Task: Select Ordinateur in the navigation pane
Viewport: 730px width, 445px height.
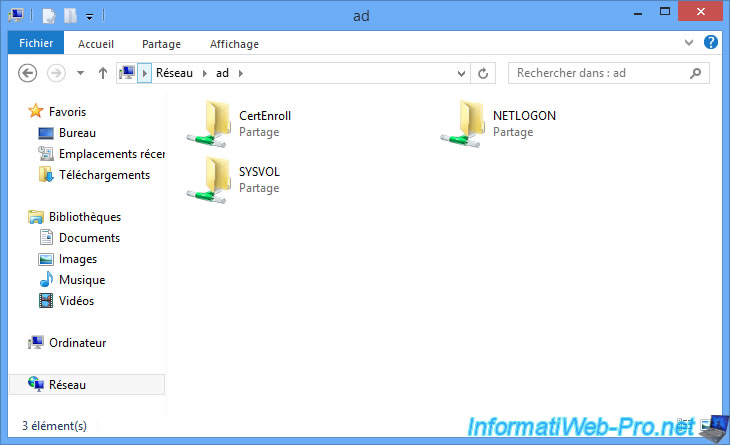Action: 77,343
